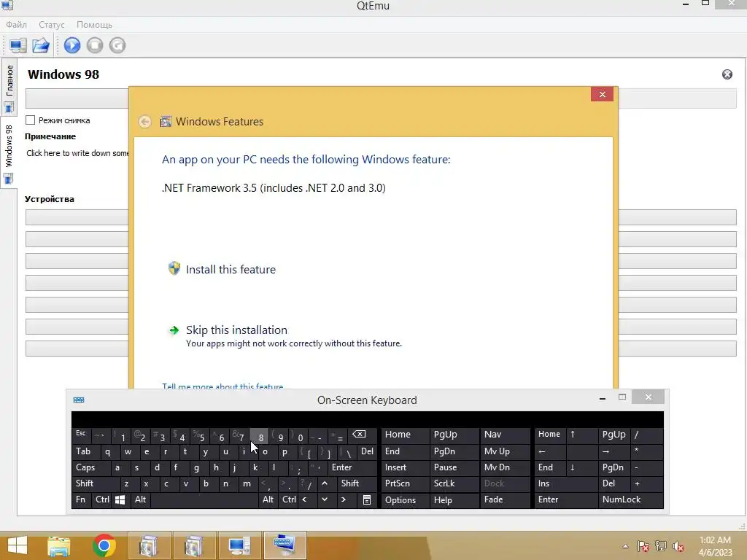Switch to the Windows 98 side tab
The image size is (747, 560).
click(9, 152)
